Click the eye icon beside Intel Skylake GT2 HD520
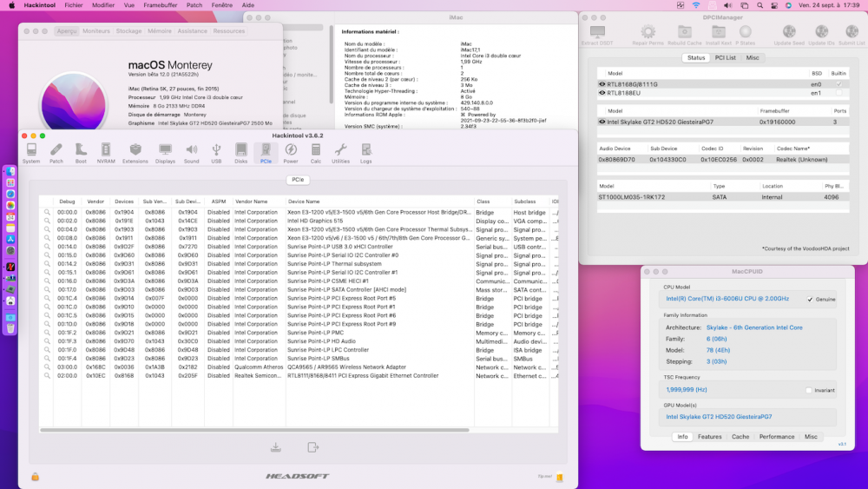 pos(602,122)
